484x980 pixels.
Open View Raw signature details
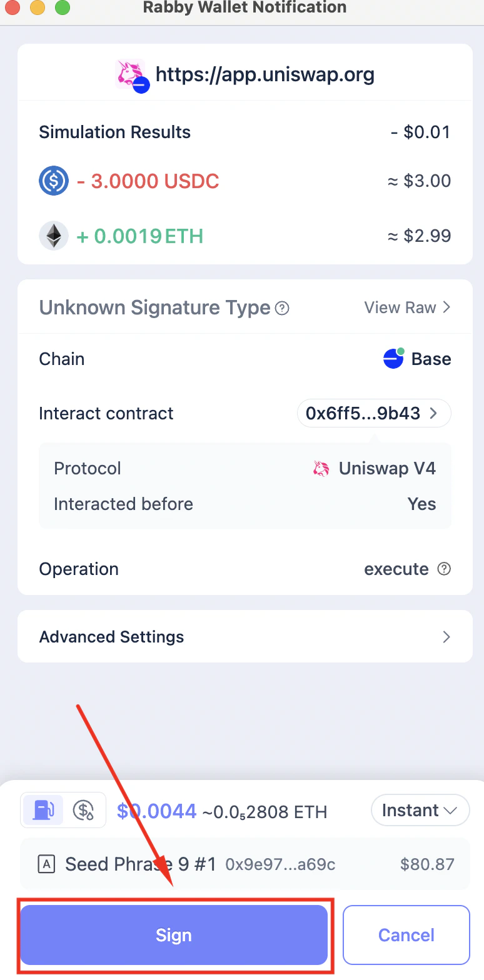point(406,307)
